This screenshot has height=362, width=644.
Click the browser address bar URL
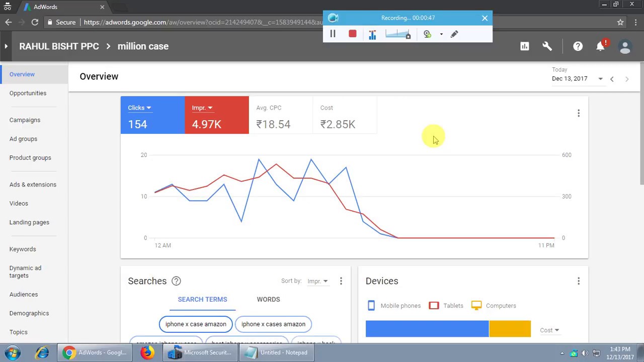pos(203,22)
